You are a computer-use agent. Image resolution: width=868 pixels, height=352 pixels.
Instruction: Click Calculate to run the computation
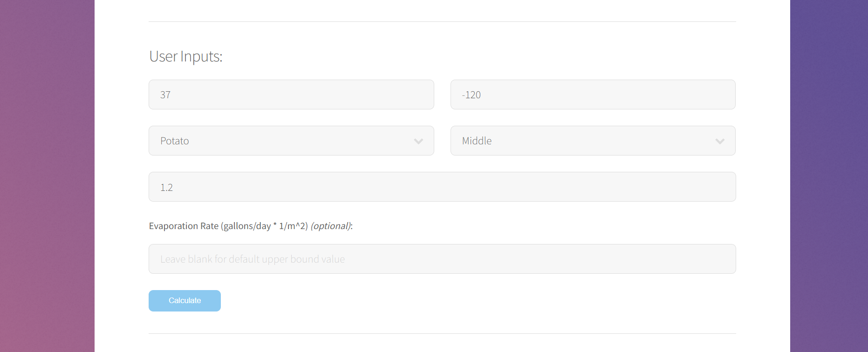click(x=185, y=300)
